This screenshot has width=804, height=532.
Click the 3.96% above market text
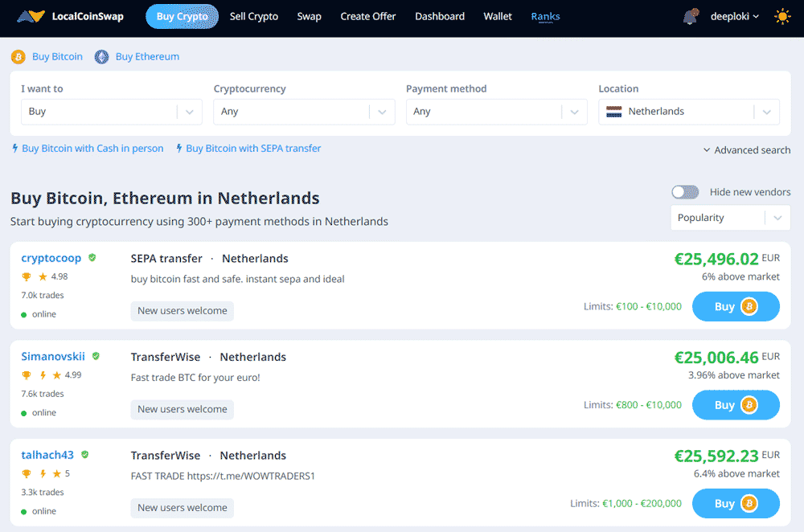tap(734, 375)
